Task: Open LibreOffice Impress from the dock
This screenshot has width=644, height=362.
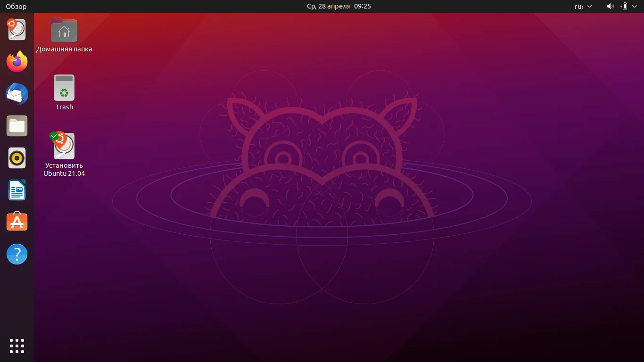Action: tap(17, 190)
